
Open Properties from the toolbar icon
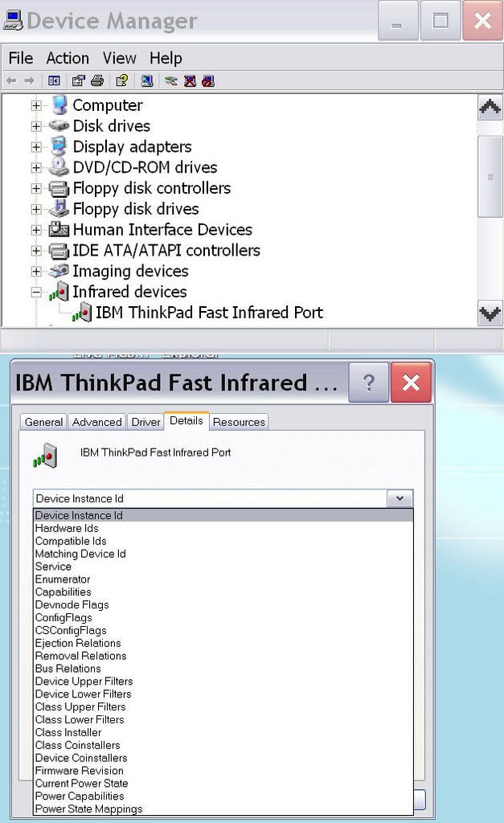[x=78, y=80]
